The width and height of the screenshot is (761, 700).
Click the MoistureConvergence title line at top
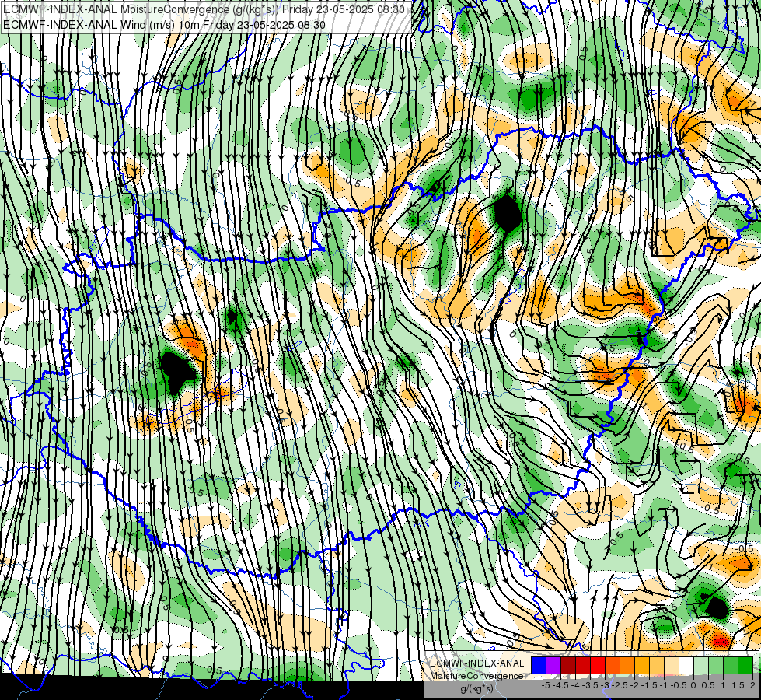click(204, 9)
